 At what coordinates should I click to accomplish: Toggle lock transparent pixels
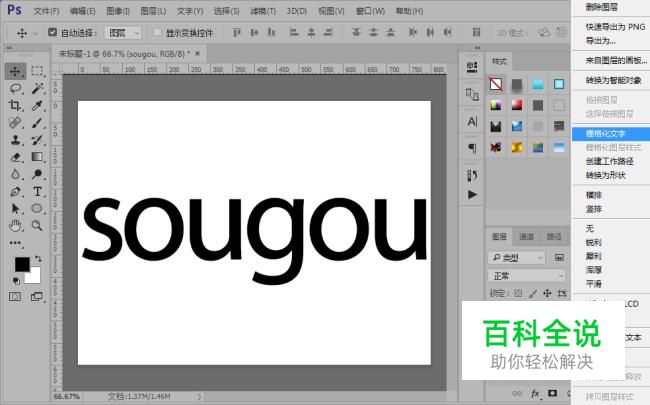point(518,293)
